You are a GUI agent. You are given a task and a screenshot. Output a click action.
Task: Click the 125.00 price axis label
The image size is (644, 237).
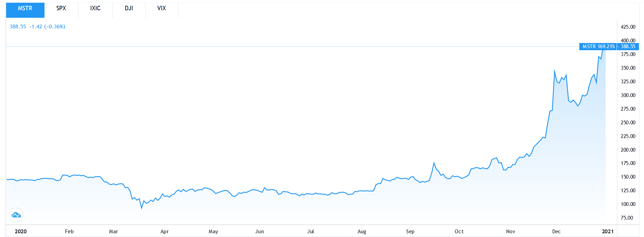[628, 191]
